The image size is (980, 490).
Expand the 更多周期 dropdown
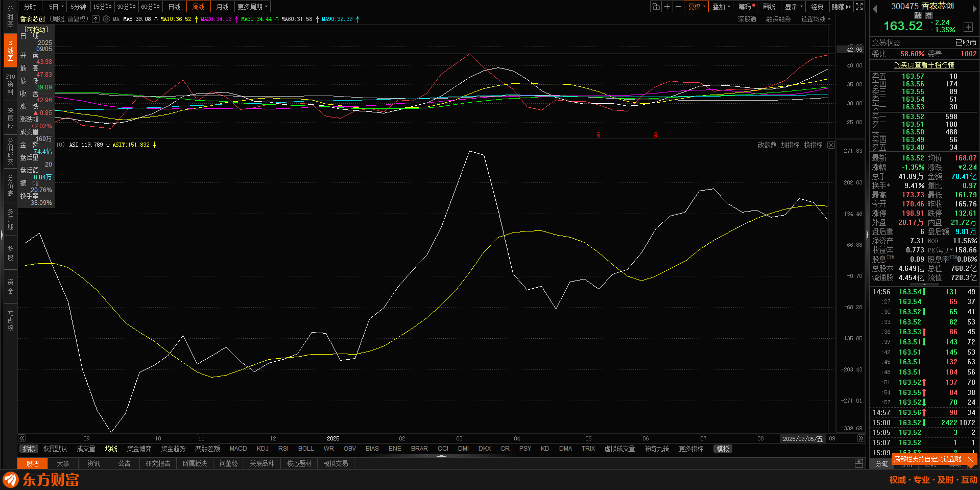(x=252, y=7)
